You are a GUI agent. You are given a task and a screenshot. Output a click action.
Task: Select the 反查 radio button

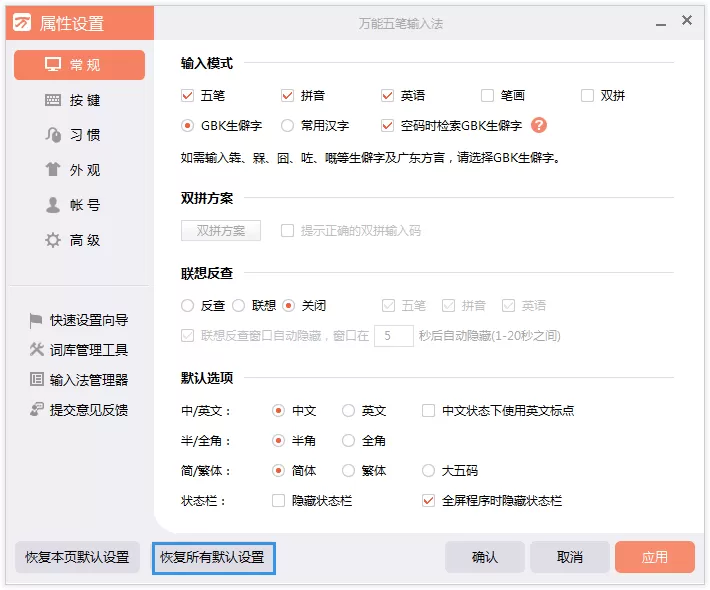coord(187,306)
